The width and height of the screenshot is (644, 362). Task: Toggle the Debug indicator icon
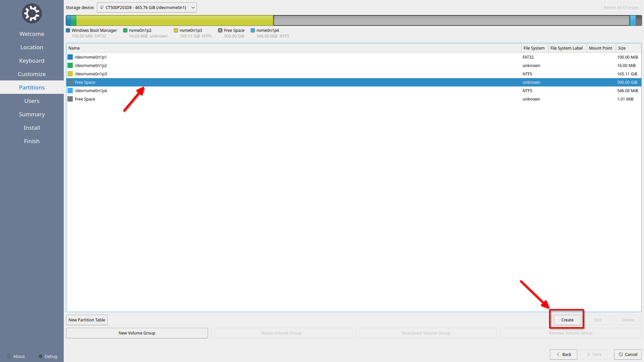(x=41, y=356)
